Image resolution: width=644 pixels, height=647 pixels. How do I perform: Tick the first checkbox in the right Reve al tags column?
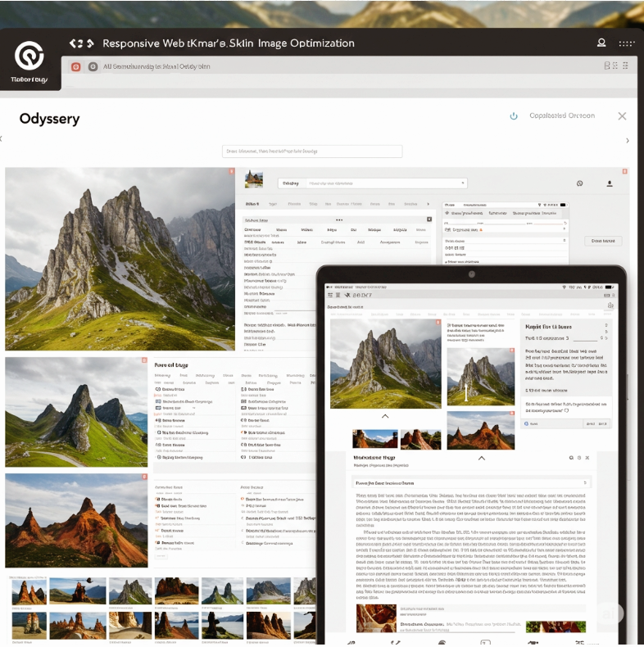click(243, 389)
